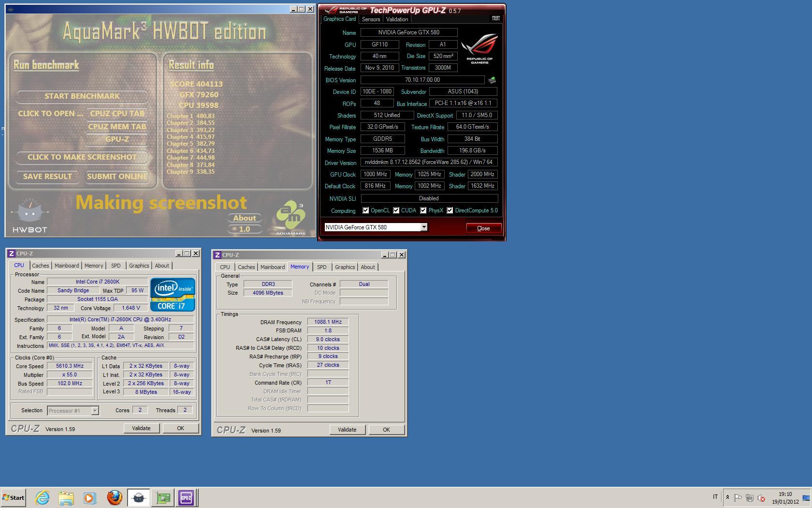This screenshot has width=812, height=508.
Task: Click the IT language indicator in taskbar
Action: (715, 497)
